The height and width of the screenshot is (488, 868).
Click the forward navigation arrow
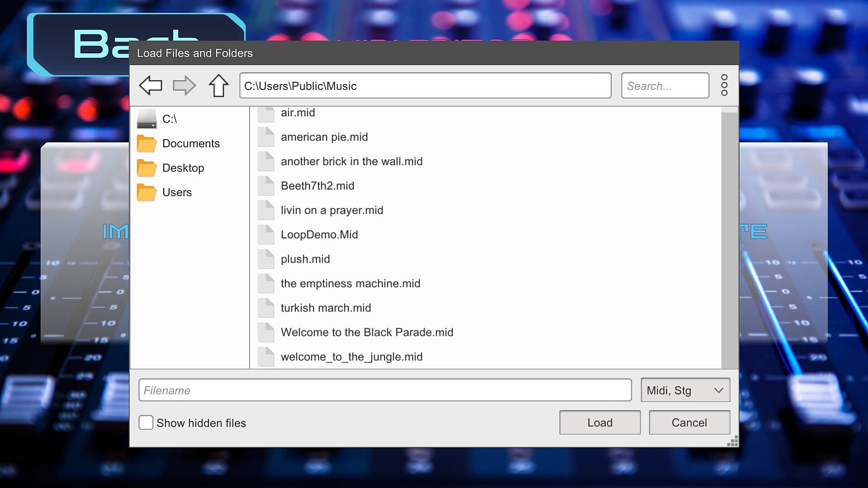184,85
